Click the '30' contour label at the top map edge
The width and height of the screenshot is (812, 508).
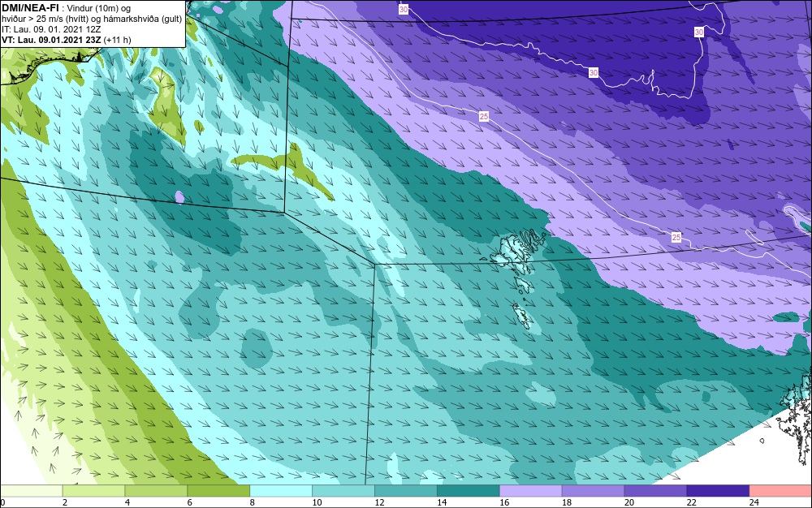[x=404, y=9]
